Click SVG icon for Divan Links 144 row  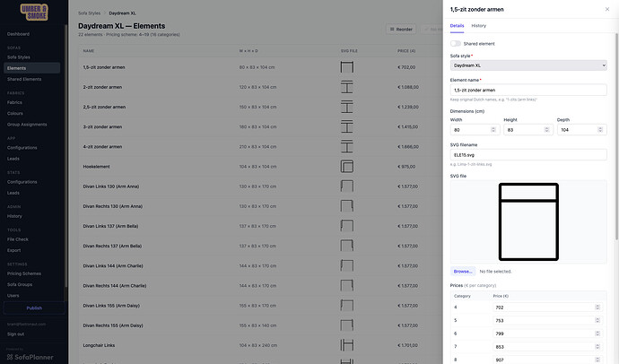click(x=347, y=265)
